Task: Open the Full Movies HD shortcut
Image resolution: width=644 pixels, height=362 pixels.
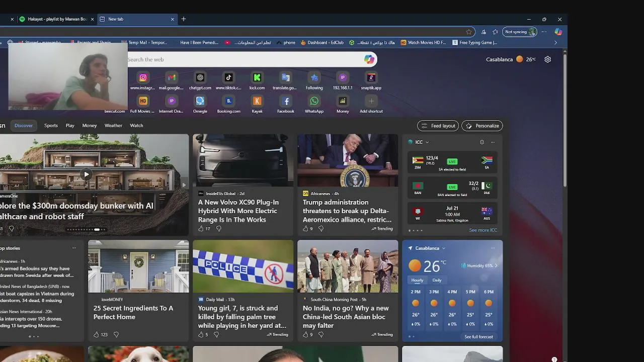Action: click(143, 101)
